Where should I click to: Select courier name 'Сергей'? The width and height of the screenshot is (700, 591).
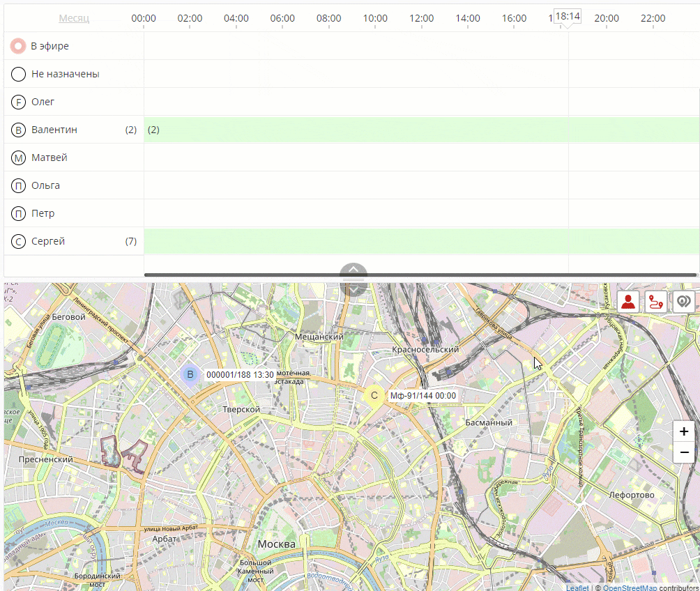(x=48, y=242)
